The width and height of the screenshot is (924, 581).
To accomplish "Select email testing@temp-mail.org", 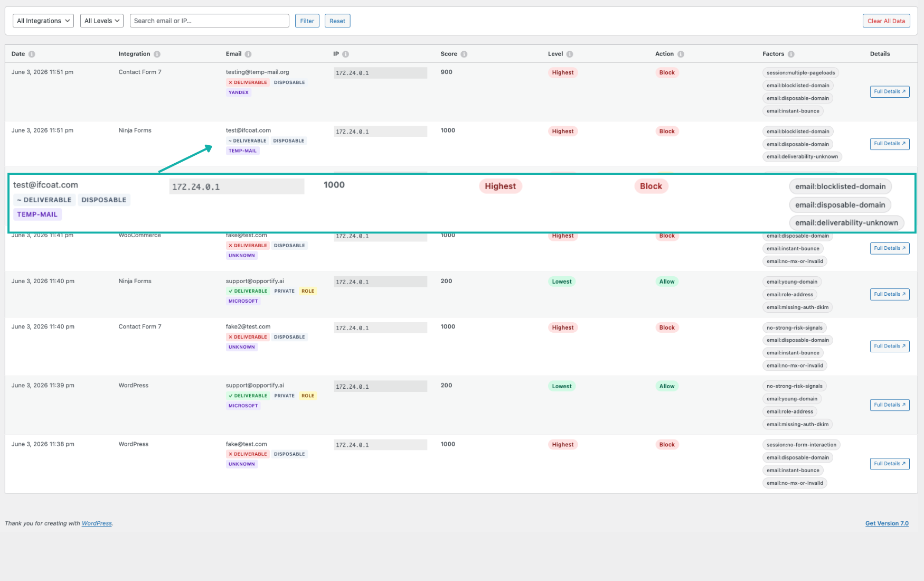I will (x=257, y=72).
